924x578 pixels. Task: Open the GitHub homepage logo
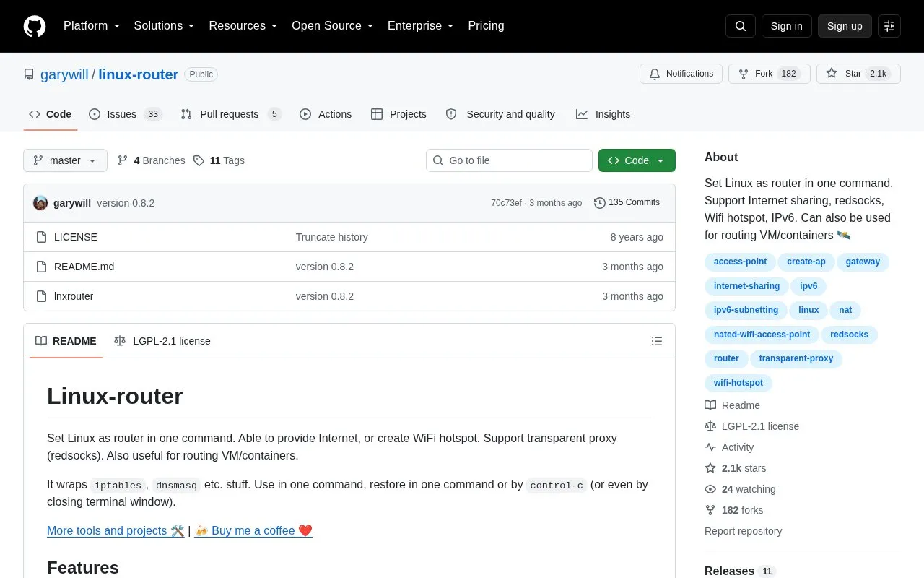[x=35, y=26]
